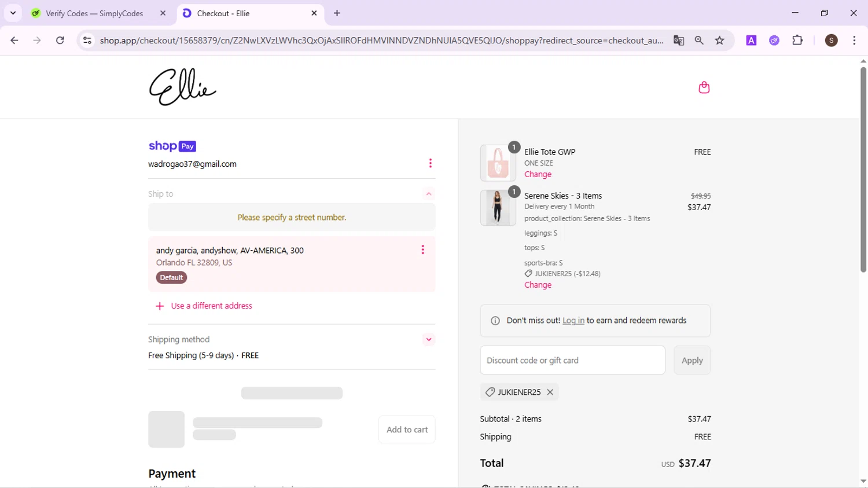Screen dimensions: 868x488
Task: Select the andy garcia default address card
Action: [292, 264]
